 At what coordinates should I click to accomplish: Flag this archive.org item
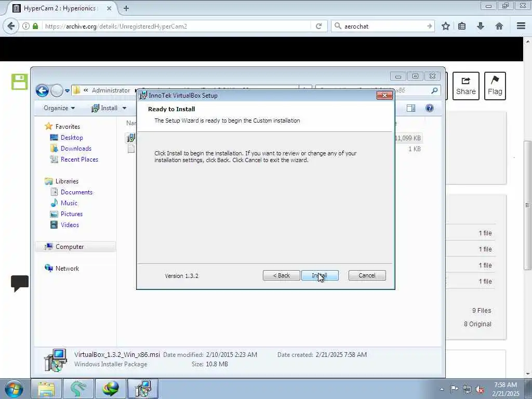495,86
